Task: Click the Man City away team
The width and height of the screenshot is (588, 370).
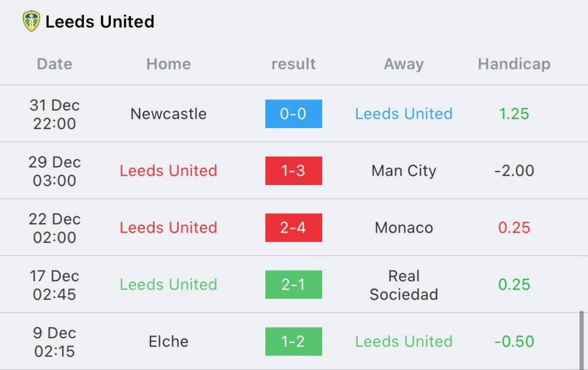Action: tap(404, 171)
